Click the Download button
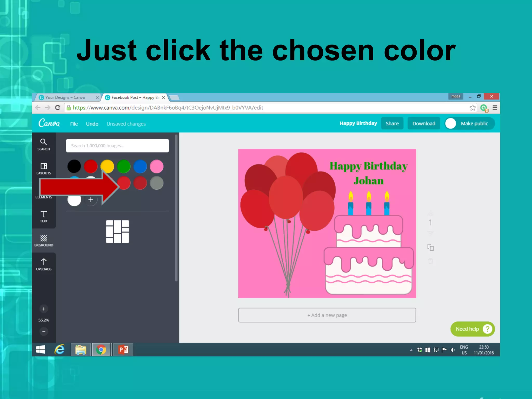 tap(424, 123)
